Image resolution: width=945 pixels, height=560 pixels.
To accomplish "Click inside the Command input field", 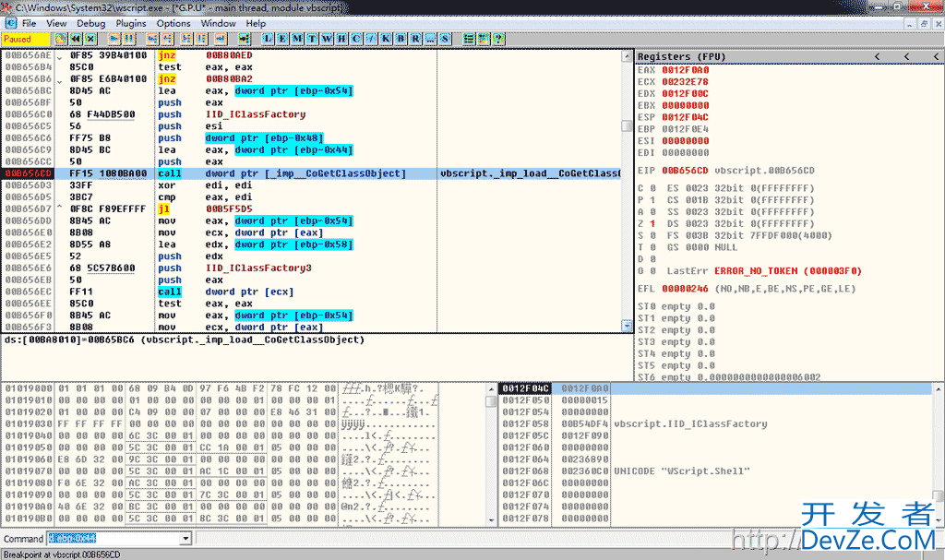I will (114, 538).
